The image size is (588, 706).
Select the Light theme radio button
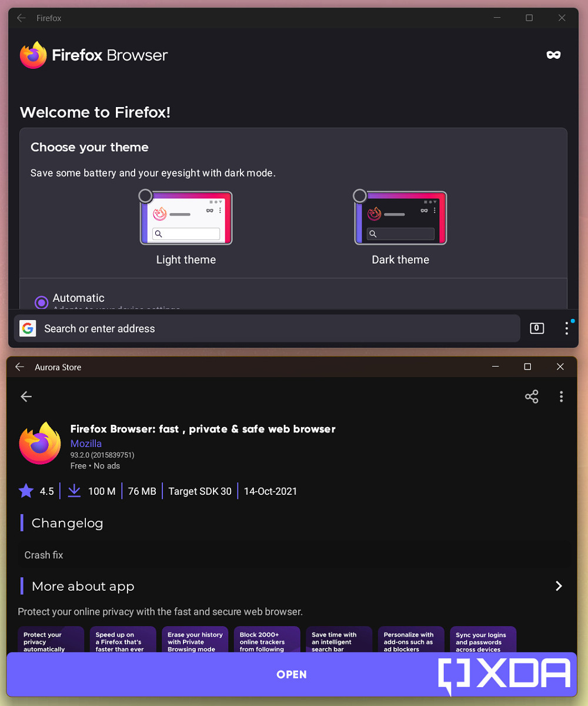pos(145,196)
